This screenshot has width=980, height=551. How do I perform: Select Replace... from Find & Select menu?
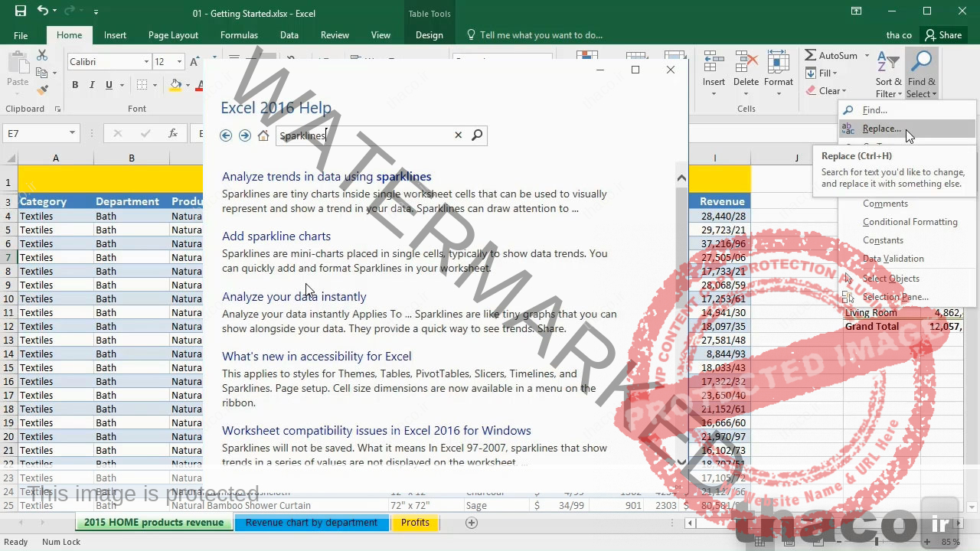click(x=907, y=129)
